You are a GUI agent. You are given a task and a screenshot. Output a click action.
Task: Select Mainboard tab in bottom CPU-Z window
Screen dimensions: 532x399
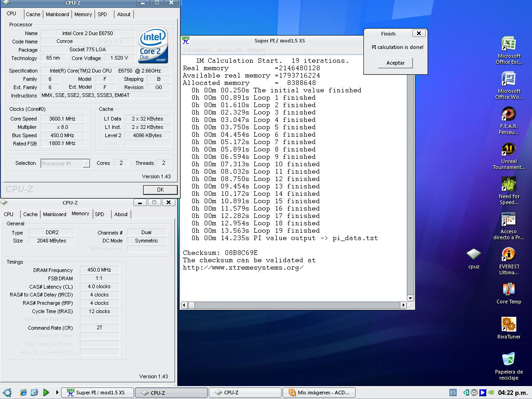54,214
